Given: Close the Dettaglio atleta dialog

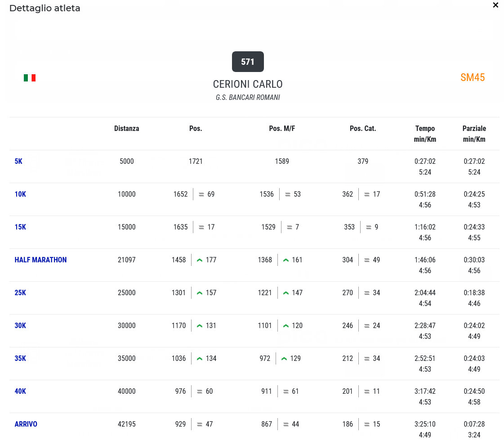Looking at the screenshot, I should pos(495,5).
